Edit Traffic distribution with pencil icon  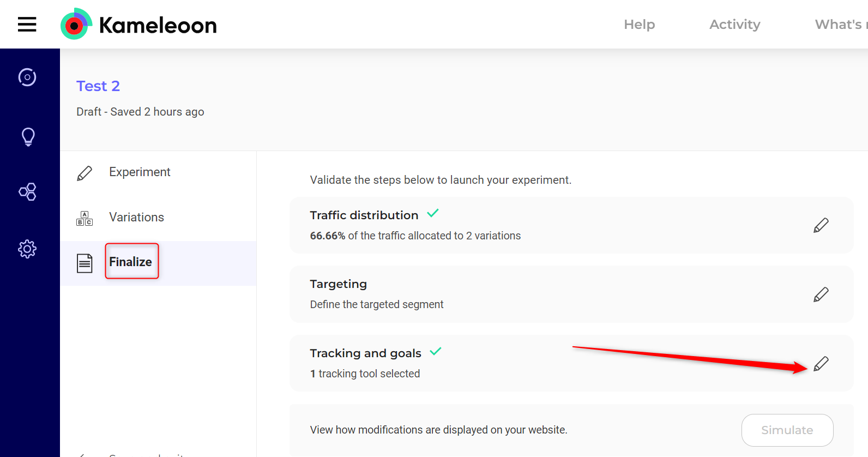pyautogui.click(x=821, y=225)
